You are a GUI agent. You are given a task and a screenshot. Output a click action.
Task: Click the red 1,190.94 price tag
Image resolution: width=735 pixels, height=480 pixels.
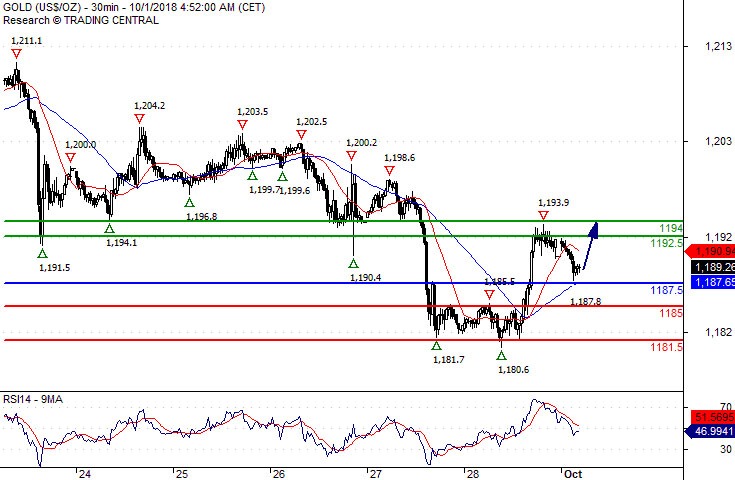point(710,252)
